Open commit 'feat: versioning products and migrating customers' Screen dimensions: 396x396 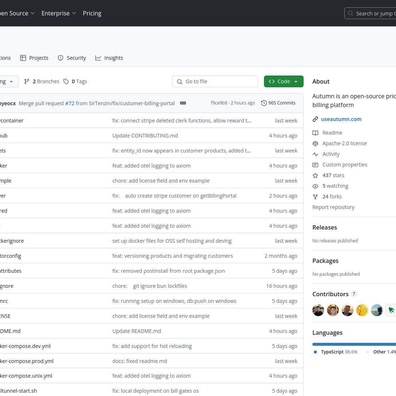point(172,256)
